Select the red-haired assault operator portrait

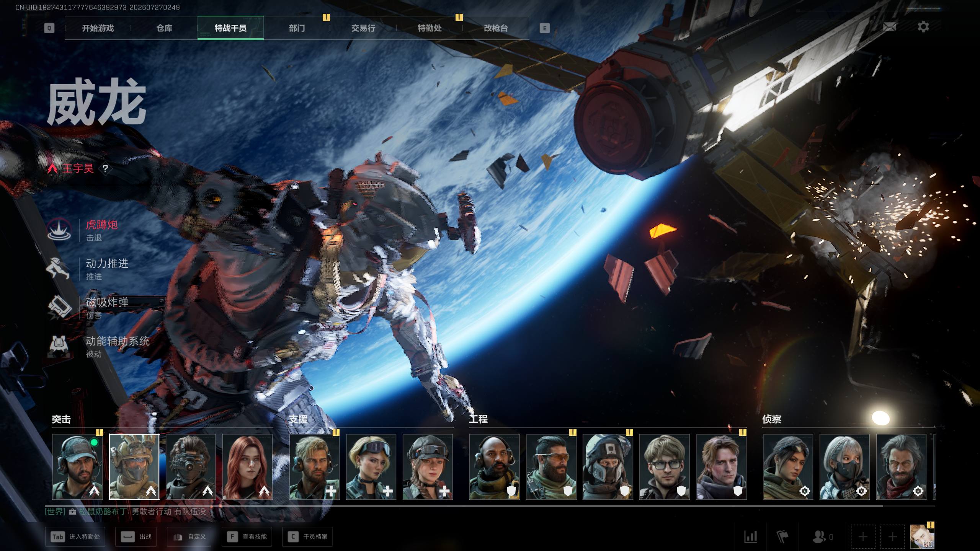(247, 467)
